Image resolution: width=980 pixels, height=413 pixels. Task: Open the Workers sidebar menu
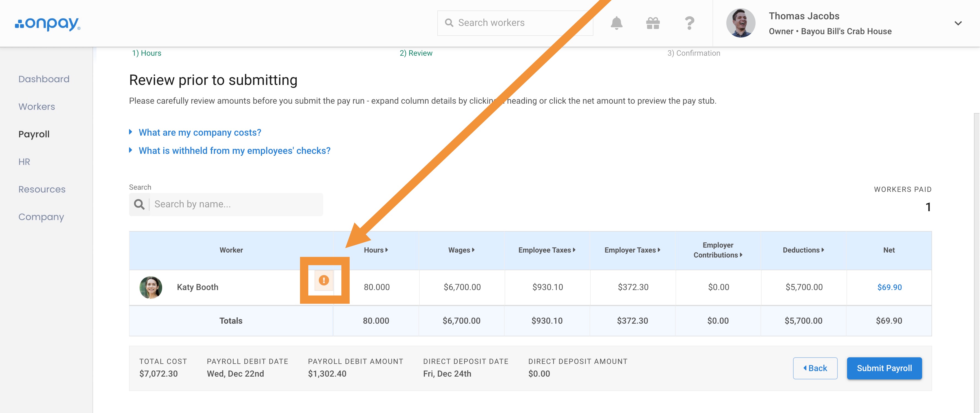(x=36, y=106)
